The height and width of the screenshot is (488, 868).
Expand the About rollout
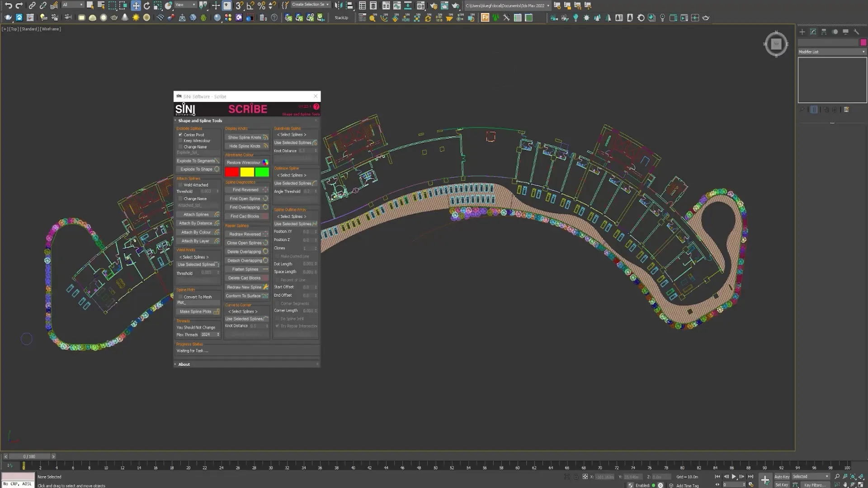pyautogui.click(x=184, y=364)
